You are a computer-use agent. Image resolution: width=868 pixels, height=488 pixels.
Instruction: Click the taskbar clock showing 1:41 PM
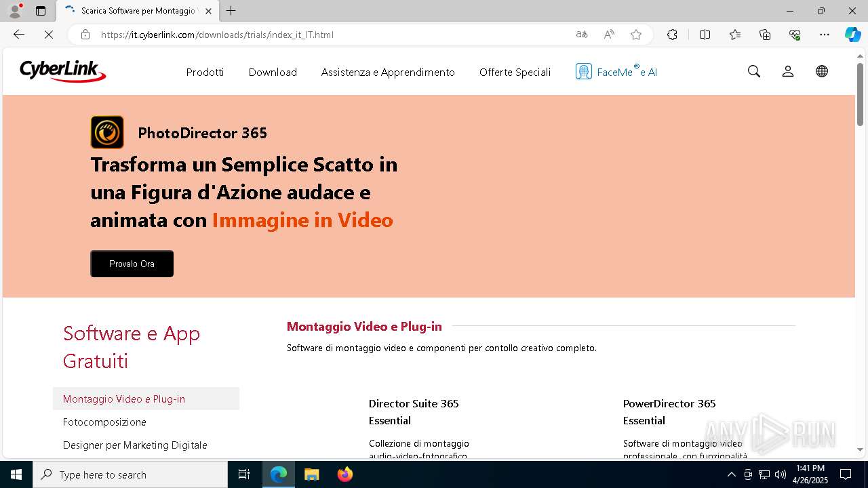click(x=810, y=474)
